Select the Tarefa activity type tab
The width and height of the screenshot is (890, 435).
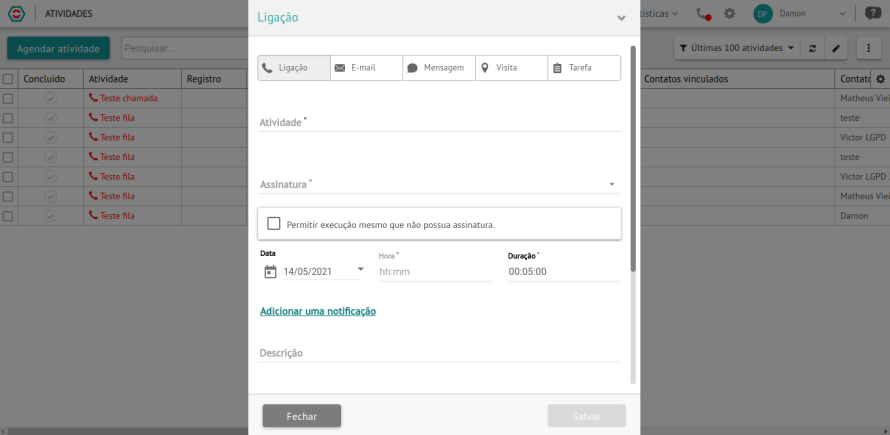point(584,68)
